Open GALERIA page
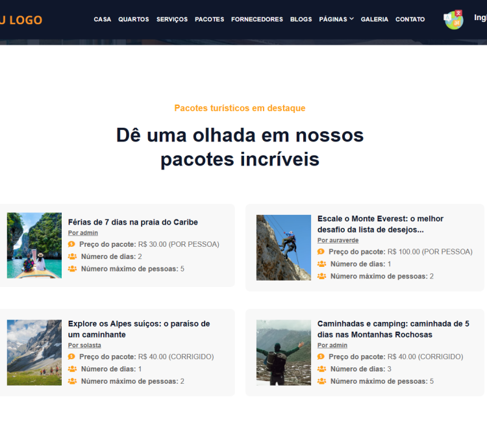The image size is (487, 448). click(x=375, y=19)
